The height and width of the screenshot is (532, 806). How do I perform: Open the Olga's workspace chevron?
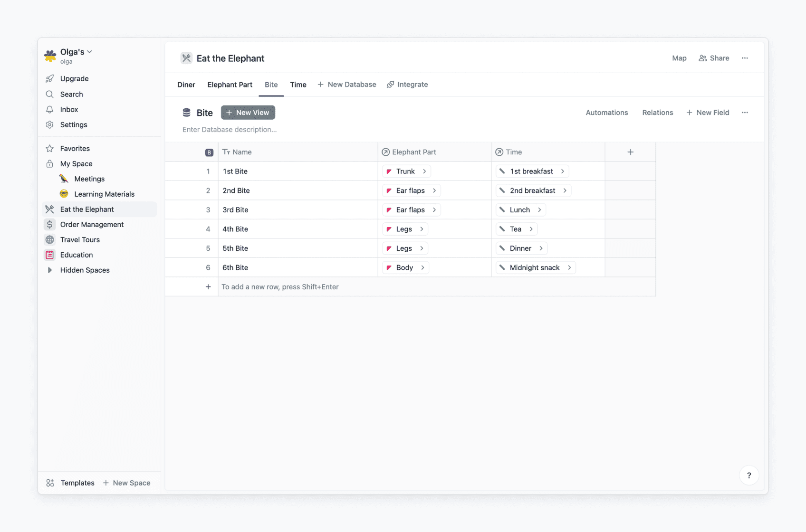tap(89, 51)
